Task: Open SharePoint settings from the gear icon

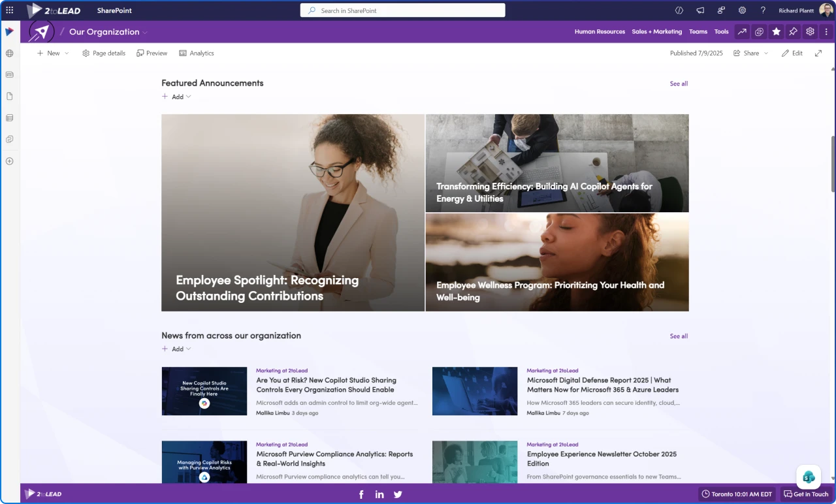Action: (x=741, y=10)
